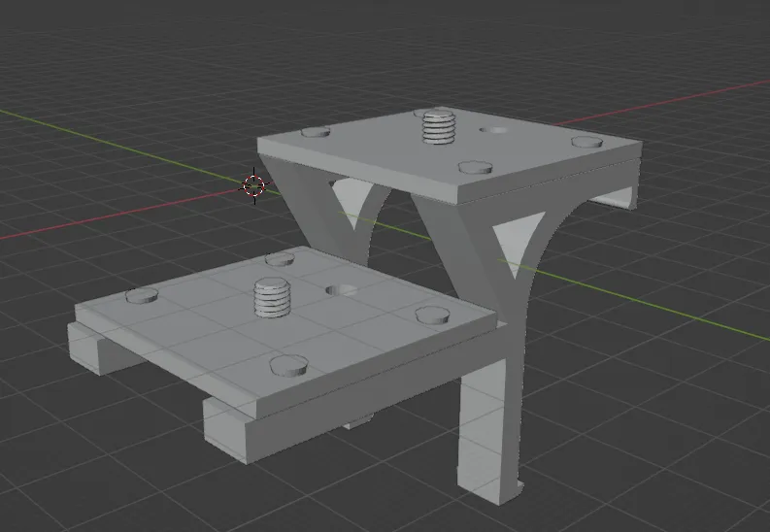Click the front corner peg on lower plate
Viewport: 770px width, 532px height.
(x=289, y=366)
